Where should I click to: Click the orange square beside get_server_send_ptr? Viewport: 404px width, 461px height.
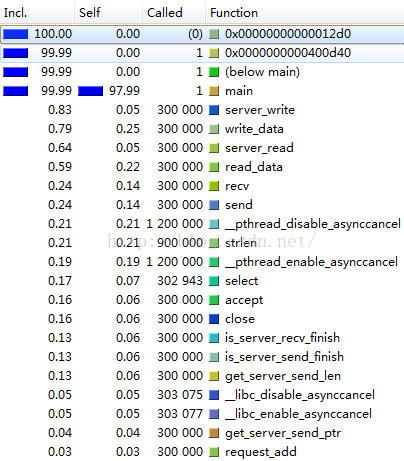pyautogui.click(x=214, y=433)
